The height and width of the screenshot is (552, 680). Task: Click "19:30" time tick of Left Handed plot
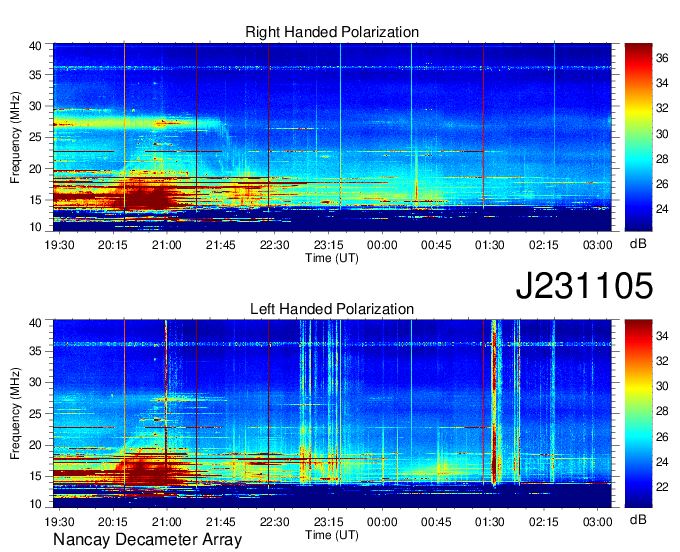click(x=59, y=522)
